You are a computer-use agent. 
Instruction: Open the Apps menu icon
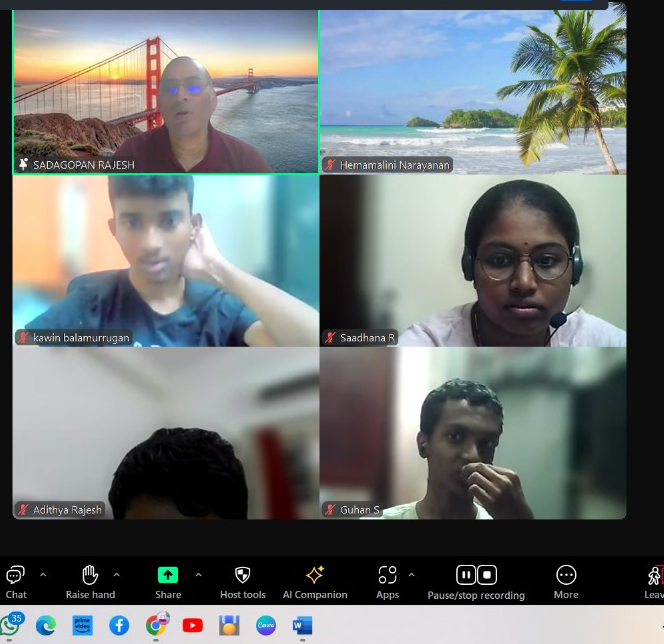click(387, 576)
